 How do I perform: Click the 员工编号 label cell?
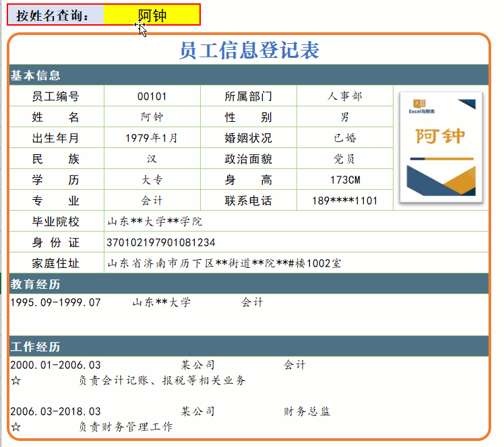click(x=56, y=96)
